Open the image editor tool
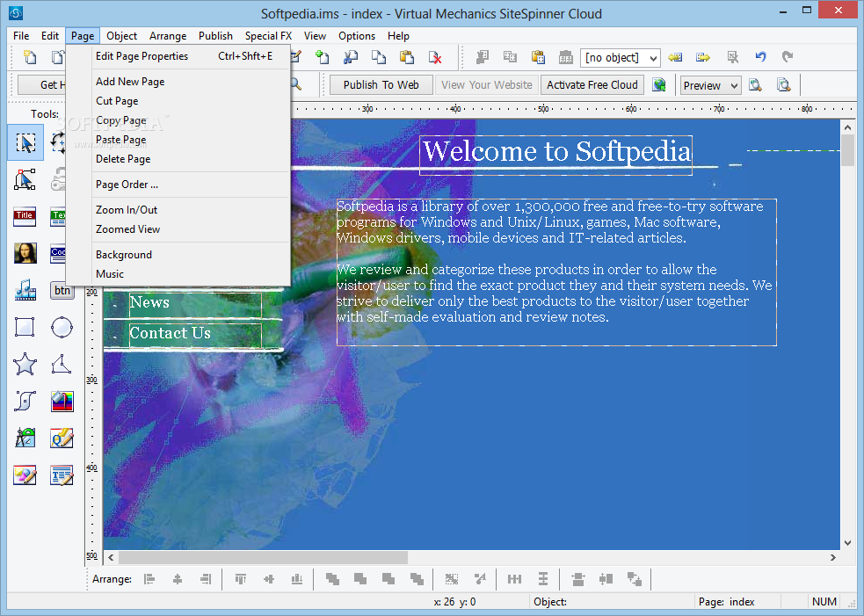 point(25,475)
